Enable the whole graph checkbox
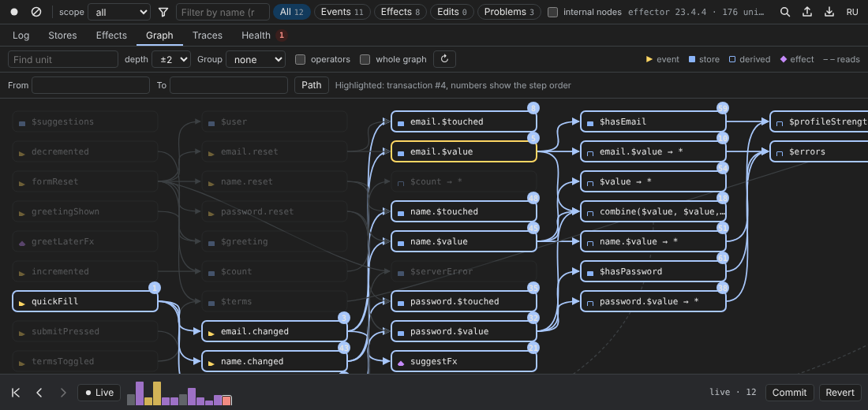868x410 pixels. [x=365, y=59]
